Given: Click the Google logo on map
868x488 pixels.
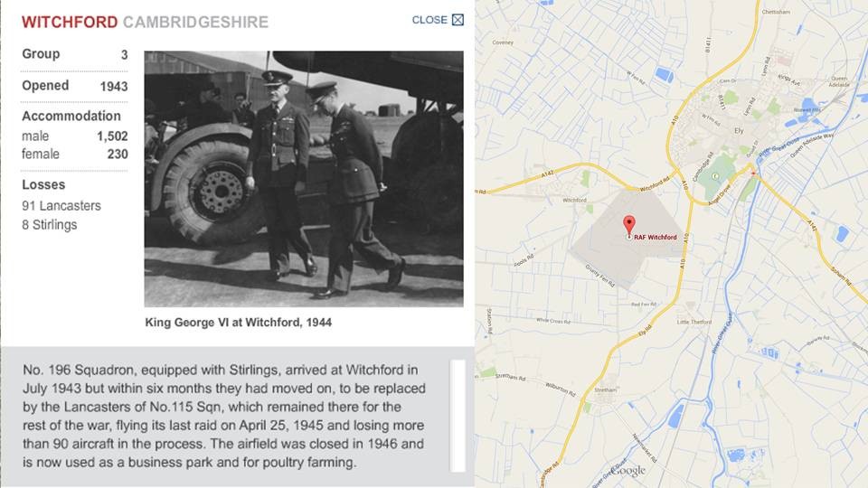Looking at the screenshot, I should (x=629, y=471).
